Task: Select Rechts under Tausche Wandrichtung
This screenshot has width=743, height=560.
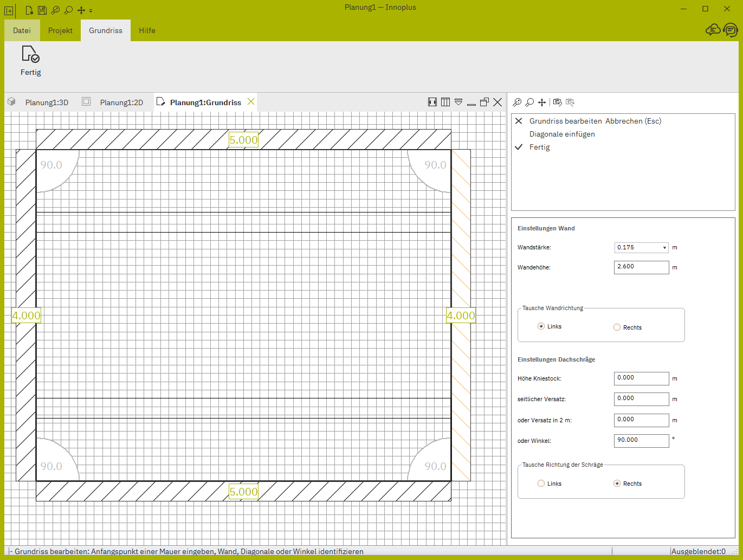Action: [617, 327]
